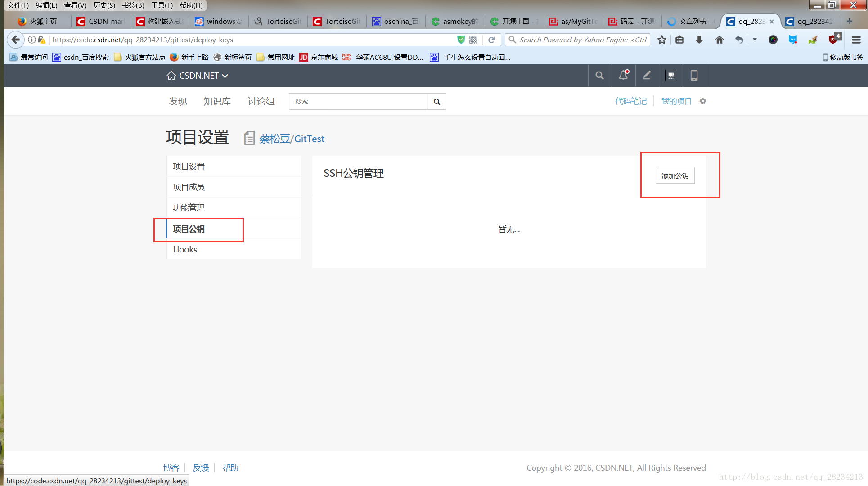Click the CSDN 搜索 input field
This screenshot has width=868, height=486.
tap(358, 102)
